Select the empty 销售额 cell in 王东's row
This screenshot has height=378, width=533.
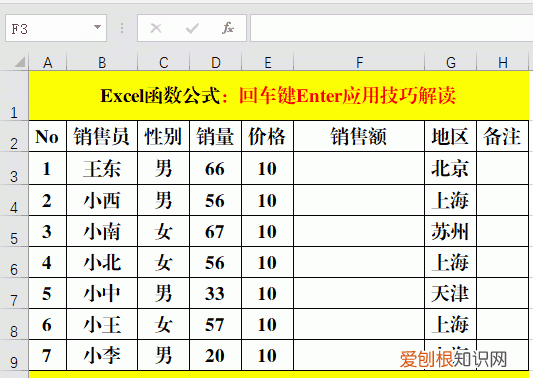tap(359, 168)
